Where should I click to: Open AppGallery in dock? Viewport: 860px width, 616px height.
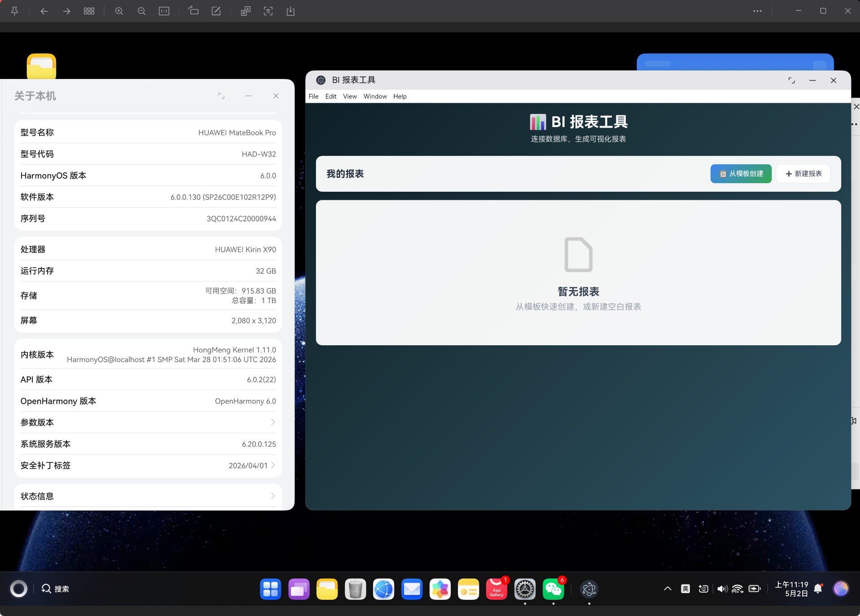coord(497,589)
